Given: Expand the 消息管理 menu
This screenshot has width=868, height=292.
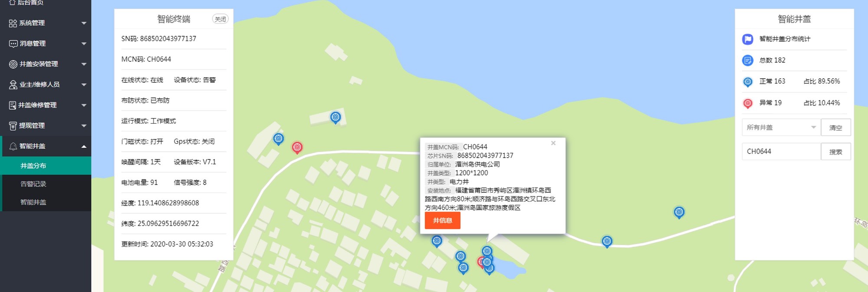Looking at the screenshot, I should (46, 43).
